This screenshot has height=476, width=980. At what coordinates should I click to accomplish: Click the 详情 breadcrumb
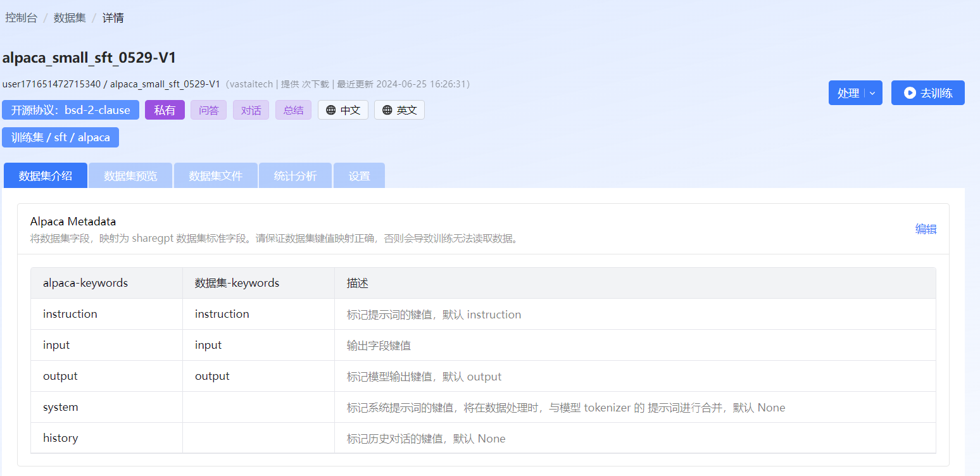point(113,18)
